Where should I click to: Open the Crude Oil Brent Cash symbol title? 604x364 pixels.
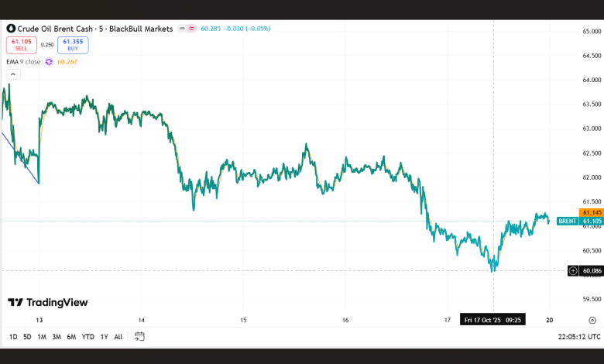93,28
